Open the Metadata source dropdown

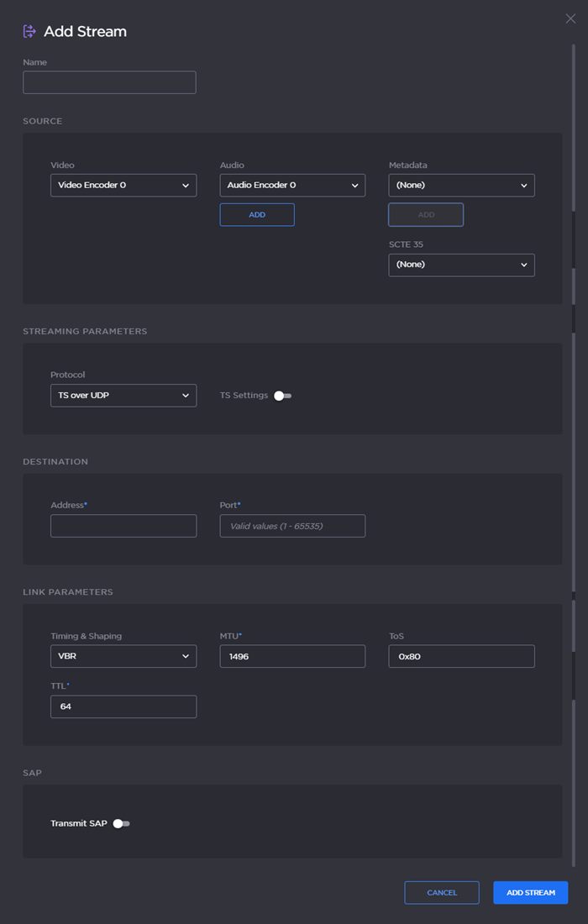pyautogui.click(x=461, y=185)
